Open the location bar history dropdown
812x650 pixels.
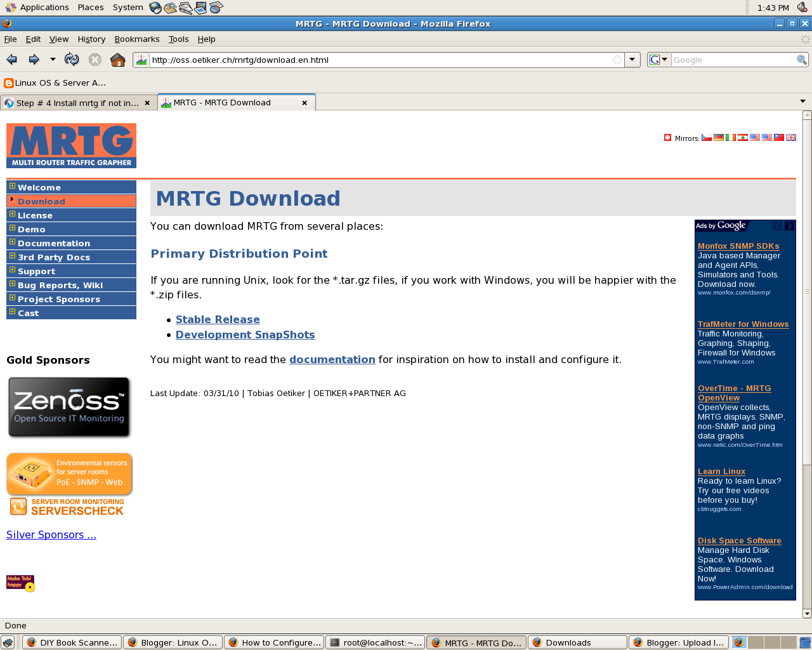coord(632,59)
